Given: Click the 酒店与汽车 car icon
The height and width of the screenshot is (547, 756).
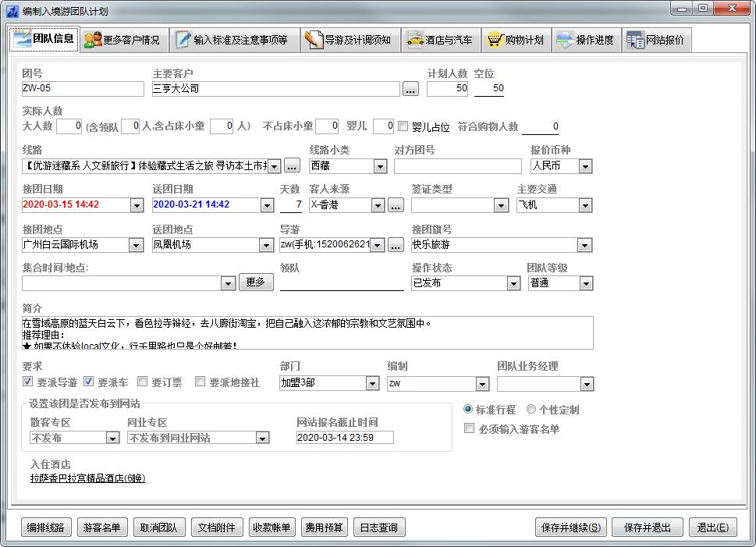Looking at the screenshot, I should (414, 40).
